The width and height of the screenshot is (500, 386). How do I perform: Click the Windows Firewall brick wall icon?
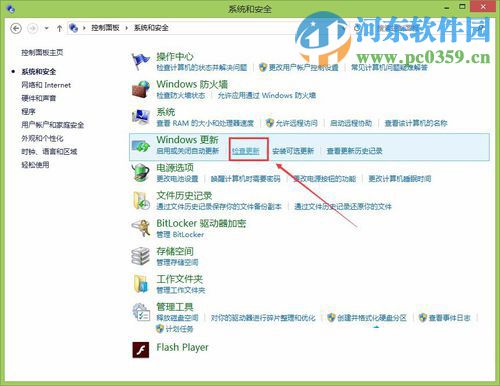click(x=141, y=89)
